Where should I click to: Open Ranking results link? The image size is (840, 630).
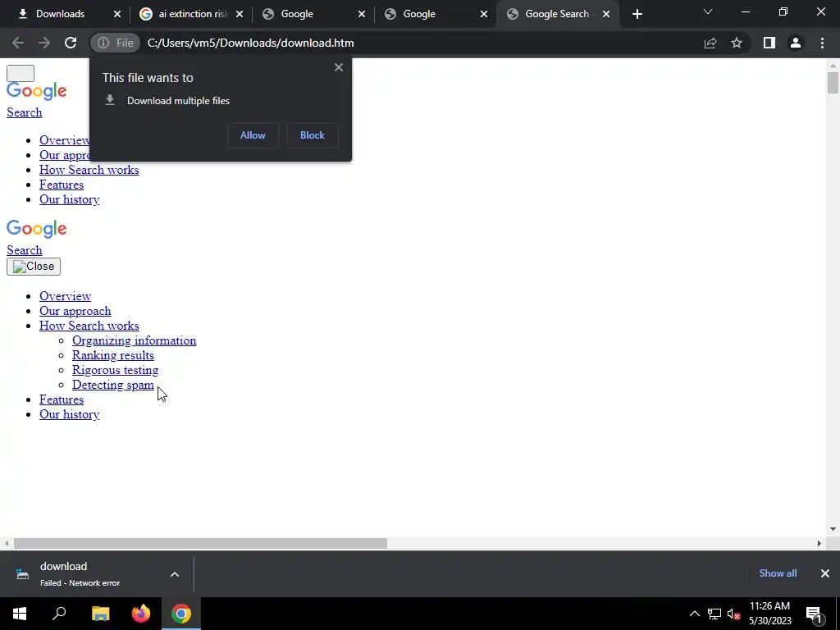point(113,355)
